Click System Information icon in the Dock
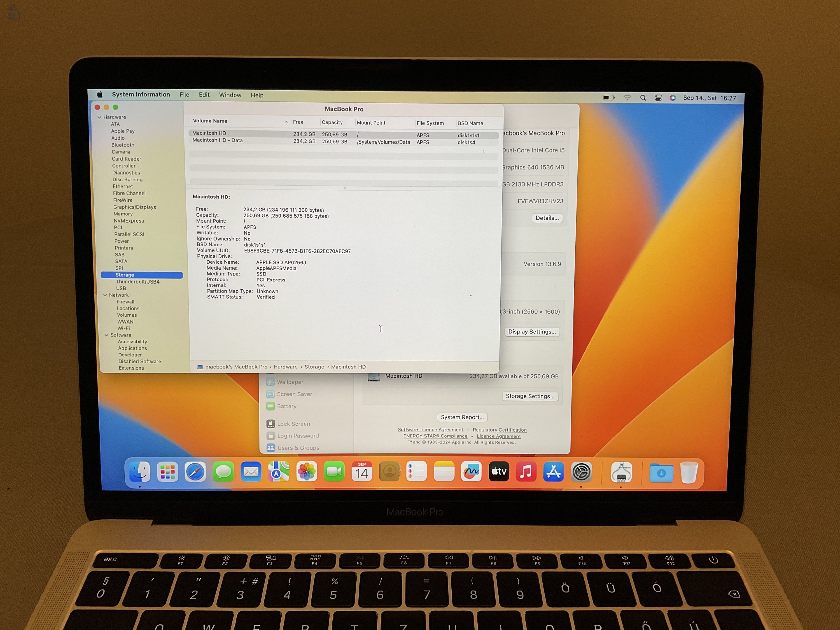840x630 pixels. [x=621, y=472]
